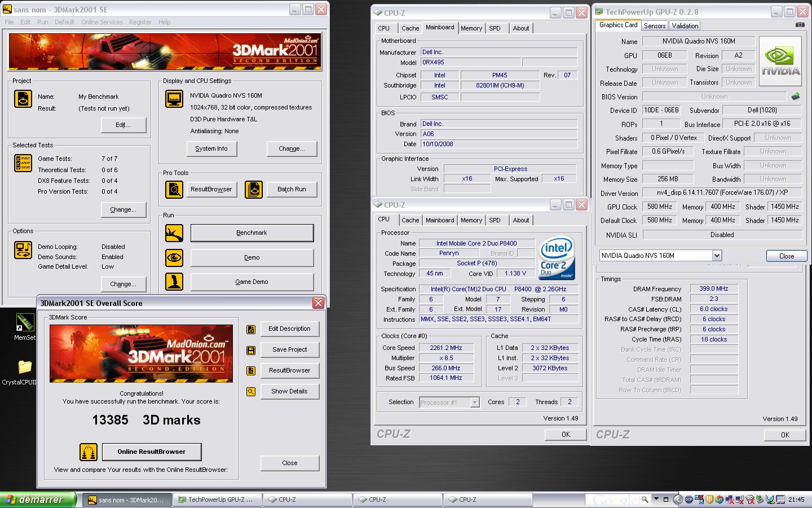The width and height of the screenshot is (812, 508).
Task: Open the Online Services menu
Action: coord(101,22)
